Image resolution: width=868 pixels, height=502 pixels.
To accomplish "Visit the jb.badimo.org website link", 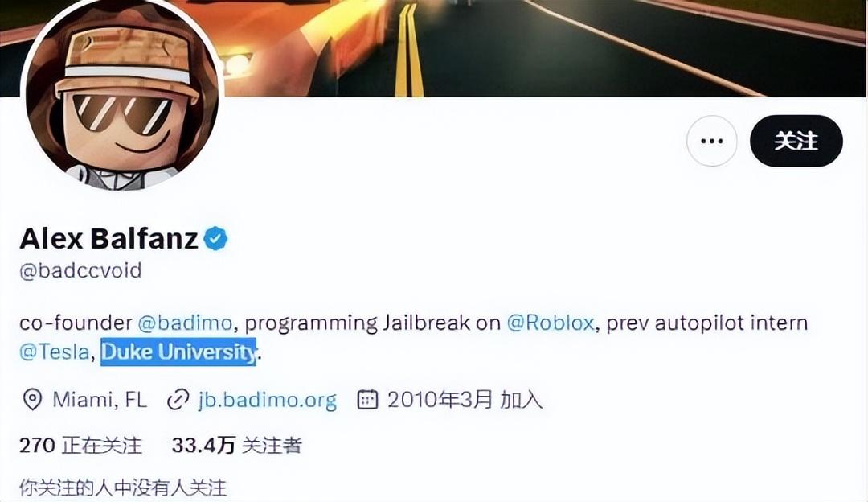I will [x=268, y=400].
